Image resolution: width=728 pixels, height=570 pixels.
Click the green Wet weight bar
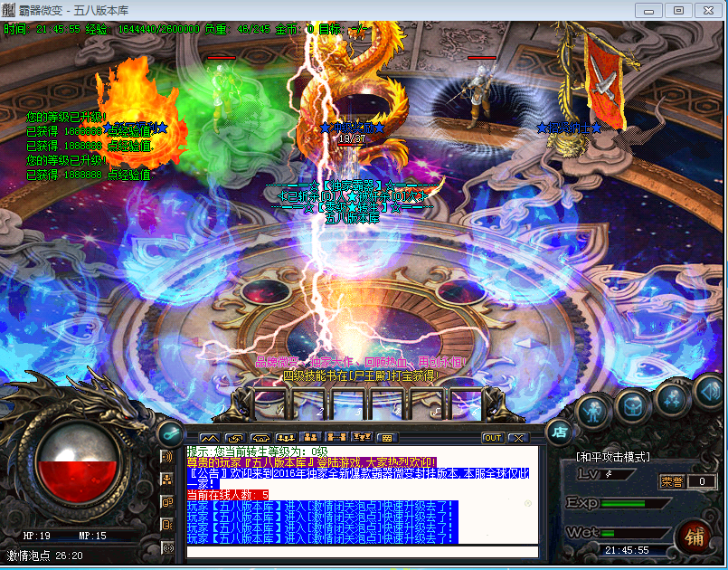(x=635, y=533)
